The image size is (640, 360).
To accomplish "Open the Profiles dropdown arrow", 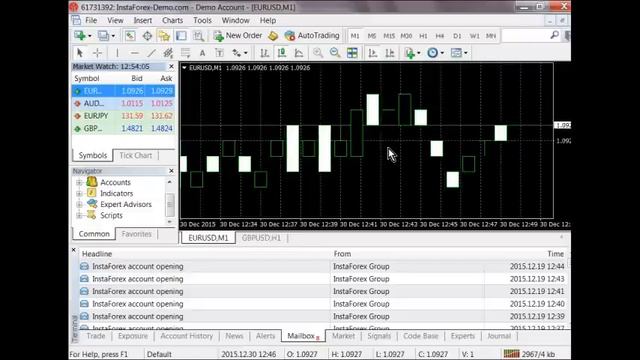I will [113, 36].
